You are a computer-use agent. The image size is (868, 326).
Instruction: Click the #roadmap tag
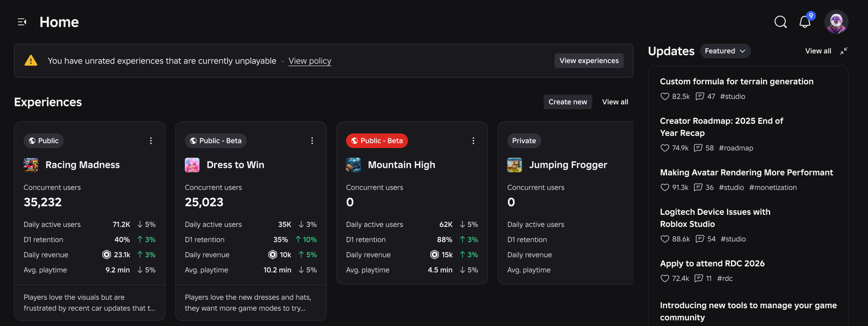click(x=736, y=148)
